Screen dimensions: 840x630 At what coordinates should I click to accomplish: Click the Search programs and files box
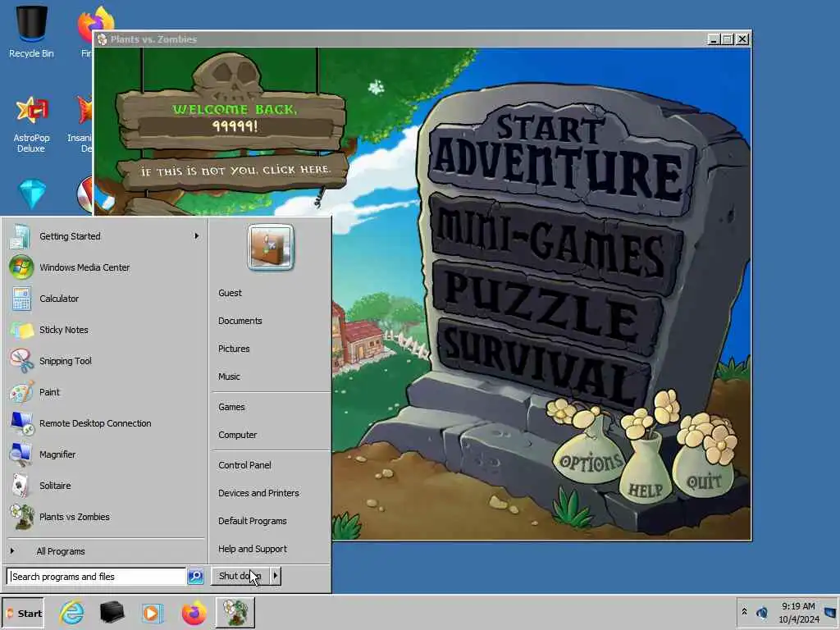pos(97,577)
